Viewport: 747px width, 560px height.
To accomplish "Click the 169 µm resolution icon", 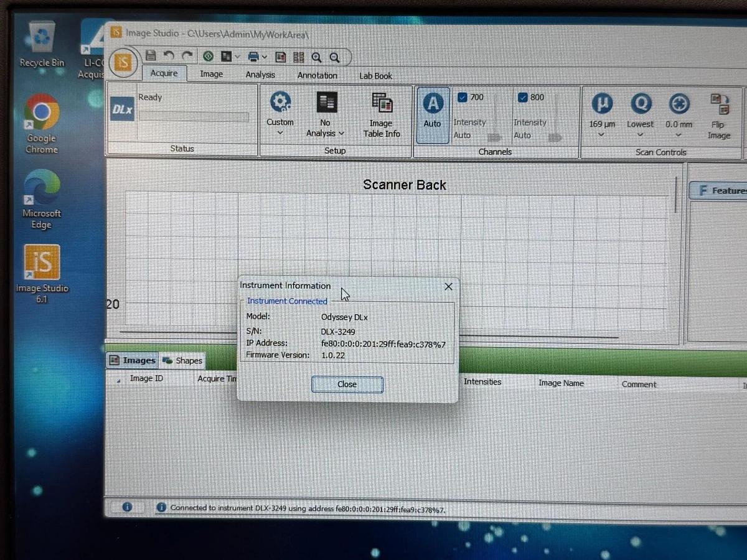I will pos(602,104).
